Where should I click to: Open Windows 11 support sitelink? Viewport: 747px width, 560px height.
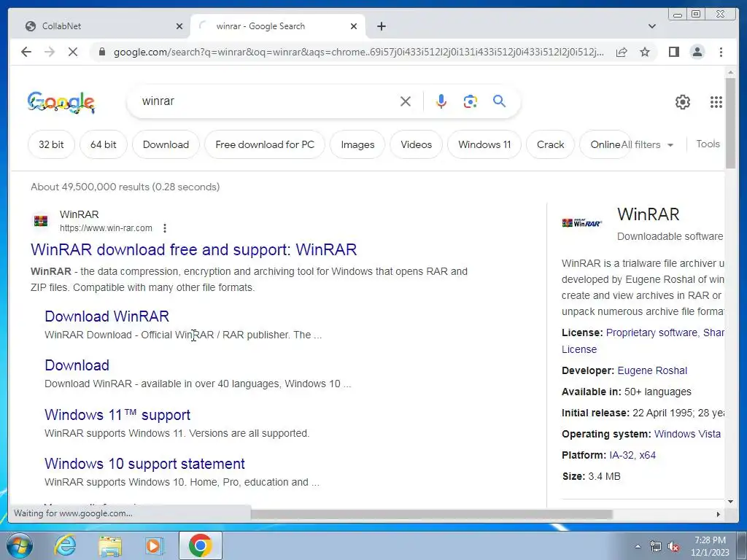[117, 415]
